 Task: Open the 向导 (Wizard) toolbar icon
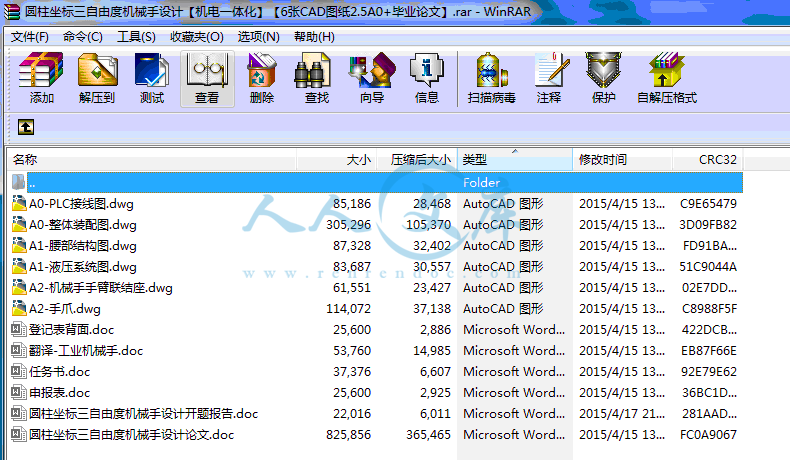pos(372,78)
